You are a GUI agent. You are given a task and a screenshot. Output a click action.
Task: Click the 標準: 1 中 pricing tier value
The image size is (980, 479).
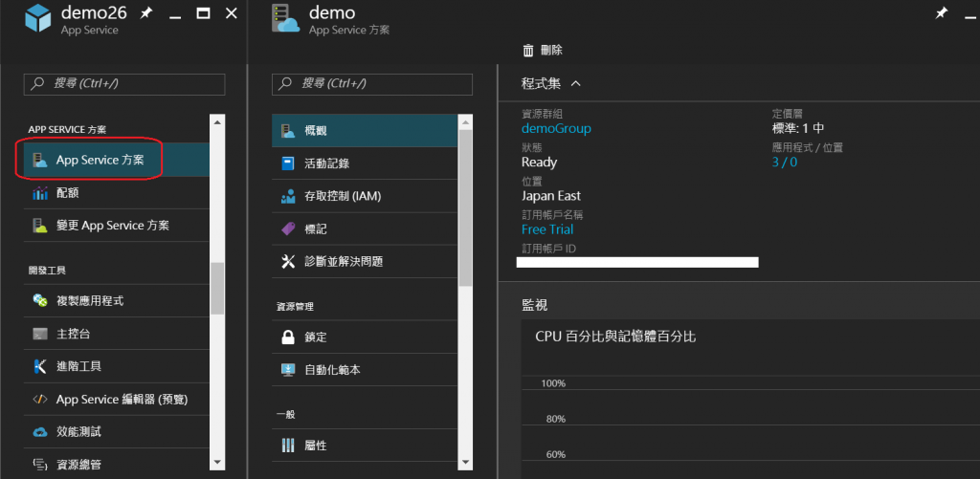pyautogui.click(x=798, y=129)
